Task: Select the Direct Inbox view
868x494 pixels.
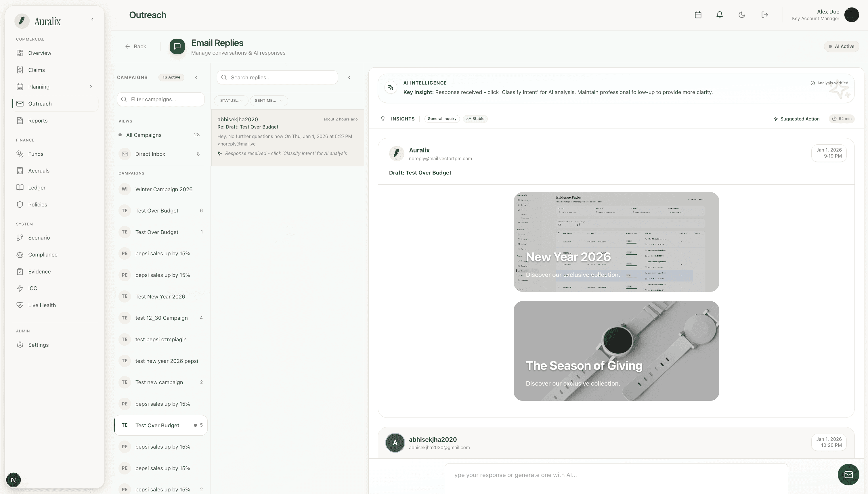Action: (150, 154)
